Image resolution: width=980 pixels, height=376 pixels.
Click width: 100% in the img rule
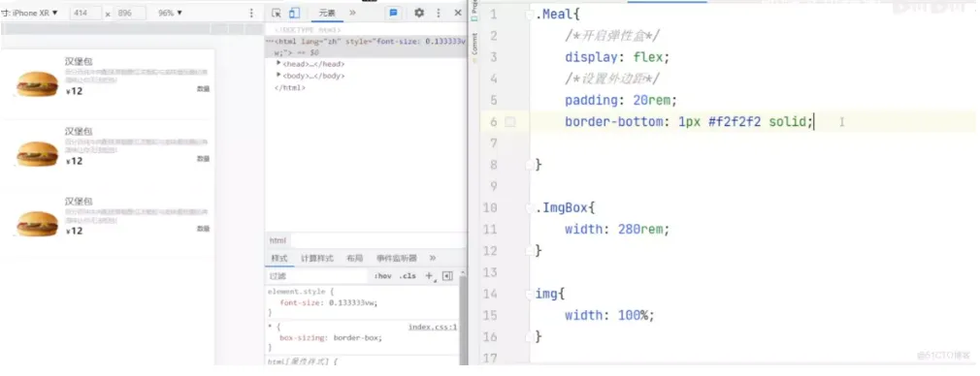pos(609,315)
